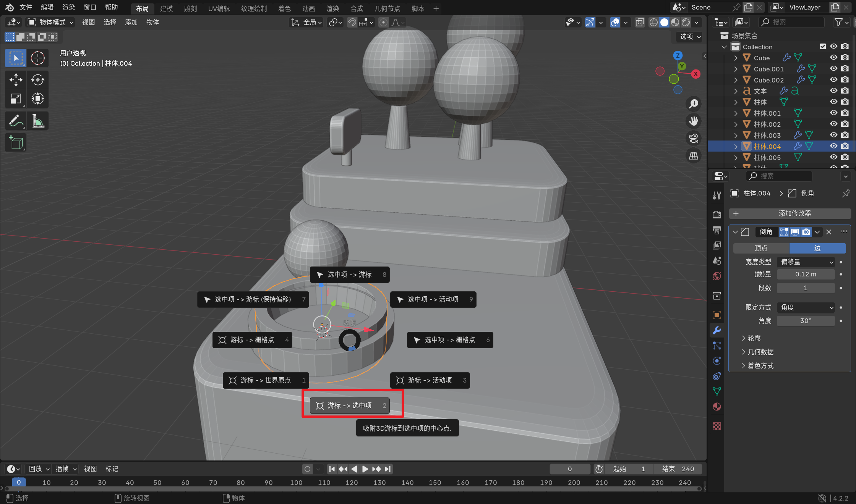Open the 宽度类型 偏移量 dropdown
This screenshot has width=856, height=504.
tap(806, 262)
